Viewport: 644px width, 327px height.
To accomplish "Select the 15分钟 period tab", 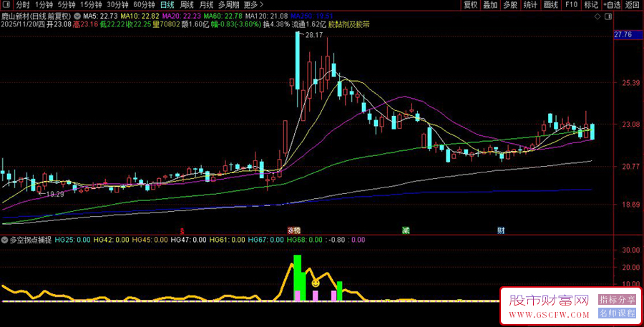I will point(91,4).
